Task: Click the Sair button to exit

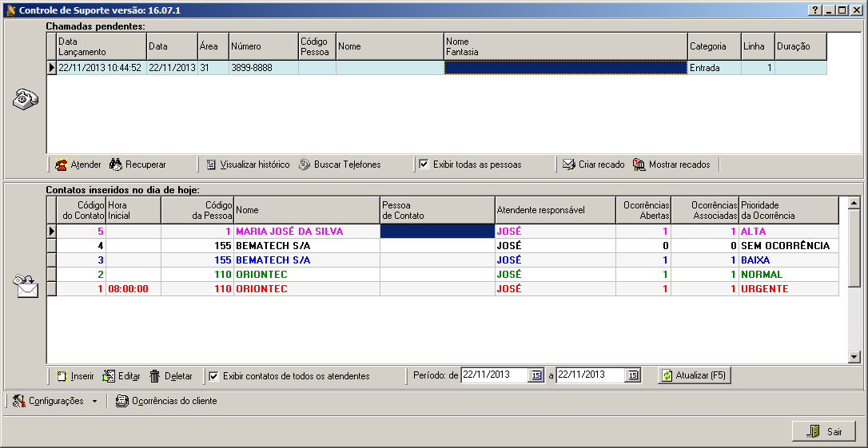Action: (823, 431)
